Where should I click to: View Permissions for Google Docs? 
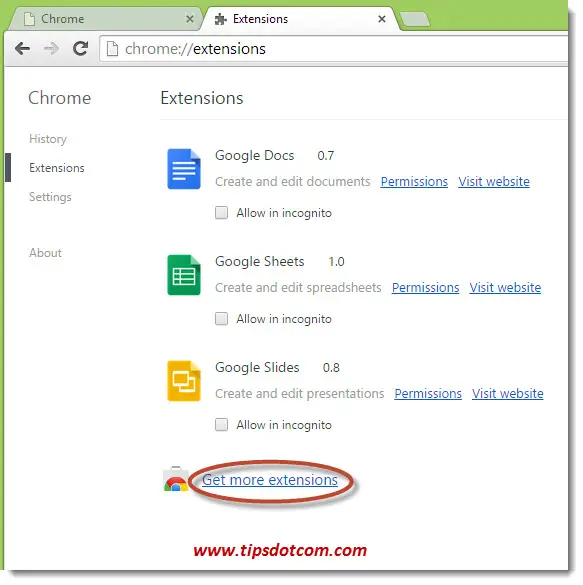(x=414, y=182)
